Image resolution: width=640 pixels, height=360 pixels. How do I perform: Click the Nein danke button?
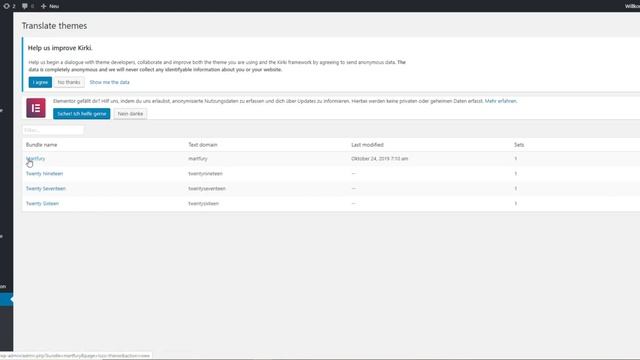point(130,113)
